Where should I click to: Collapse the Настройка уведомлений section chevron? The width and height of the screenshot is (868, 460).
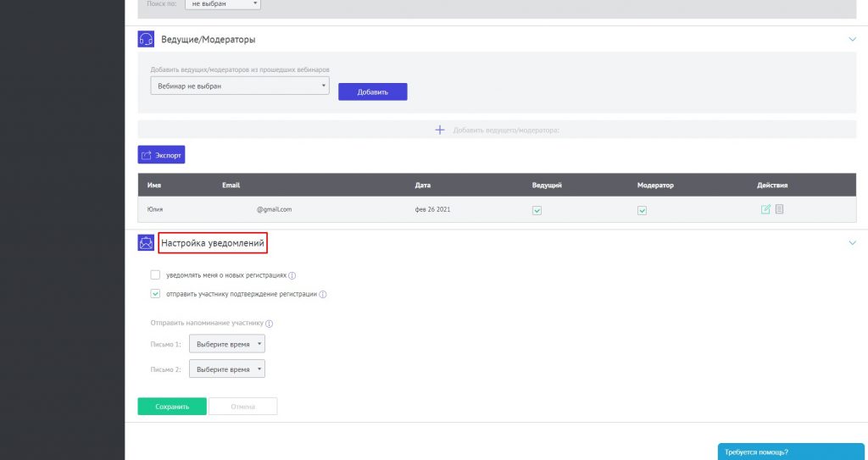click(x=852, y=243)
